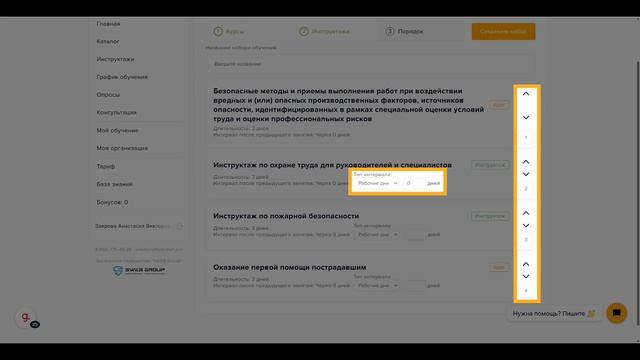Screen dimensions: 640x360
Task: Click the tag on 'Инструктаж по охране труда'
Action: (x=490, y=165)
